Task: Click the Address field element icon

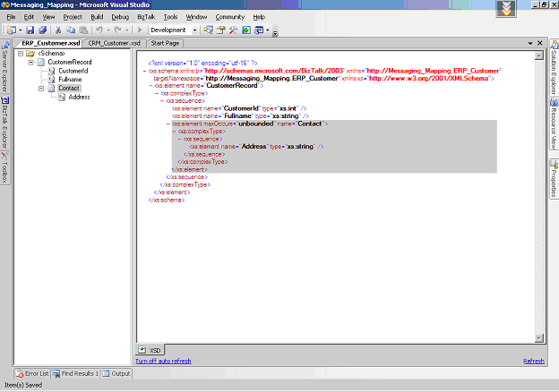Action: pos(62,98)
